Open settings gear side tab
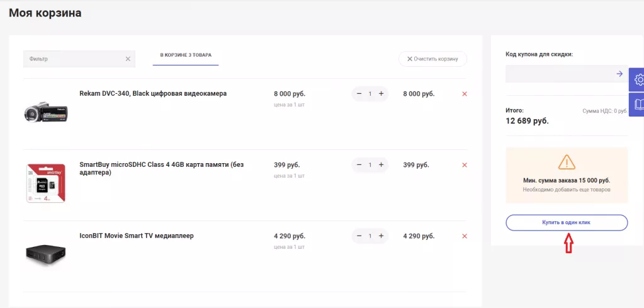Image resolution: width=644 pixels, height=308 pixels. (638, 79)
